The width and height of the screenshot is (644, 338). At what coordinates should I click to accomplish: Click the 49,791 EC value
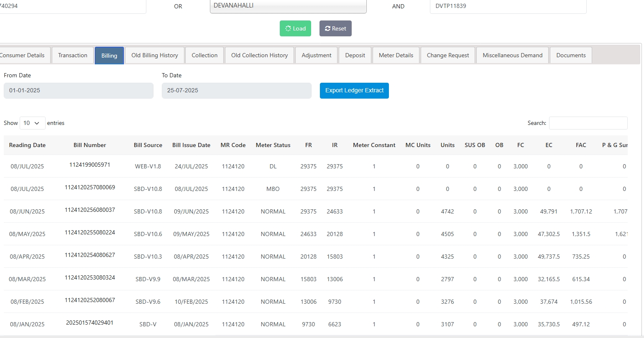point(549,211)
